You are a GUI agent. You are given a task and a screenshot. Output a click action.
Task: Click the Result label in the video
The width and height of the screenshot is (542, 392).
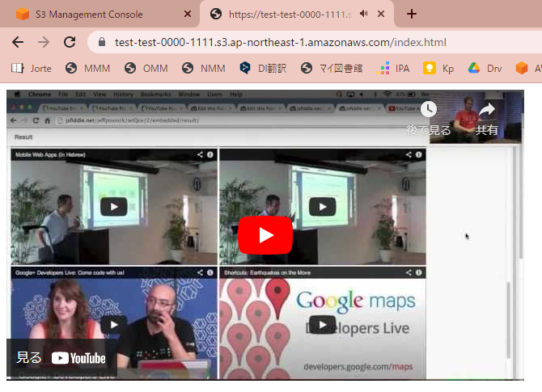tap(23, 137)
